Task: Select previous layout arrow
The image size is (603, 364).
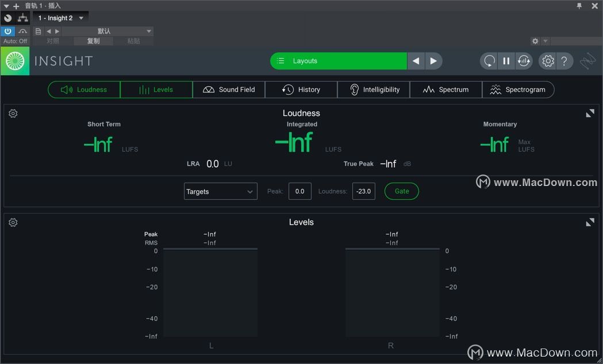Action: pyautogui.click(x=416, y=61)
